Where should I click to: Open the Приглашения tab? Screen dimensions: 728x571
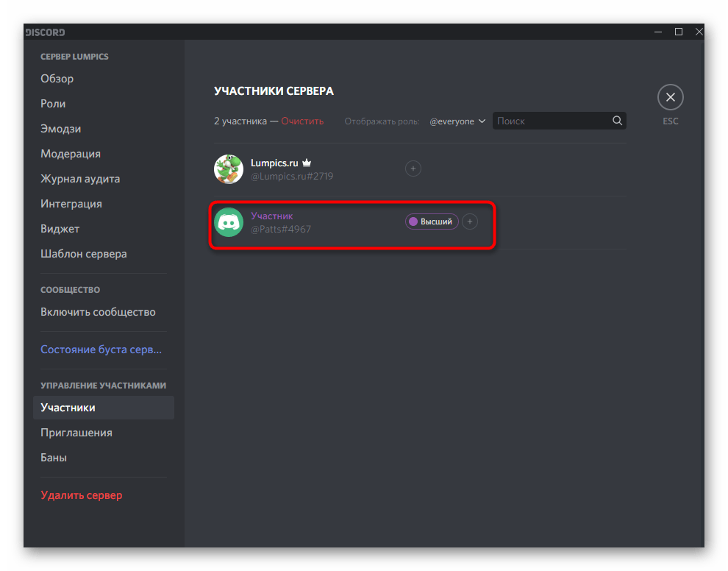pyautogui.click(x=76, y=433)
